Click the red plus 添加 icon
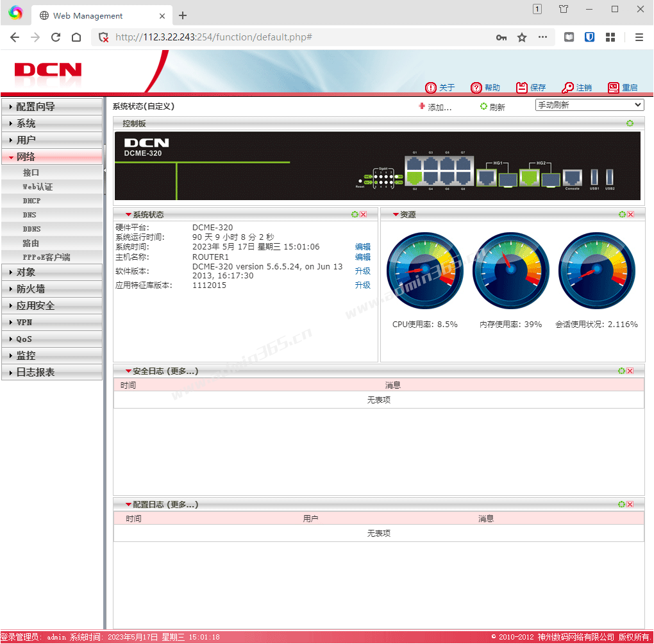The width and height of the screenshot is (654, 644). pyautogui.click(x=422, y=106)
